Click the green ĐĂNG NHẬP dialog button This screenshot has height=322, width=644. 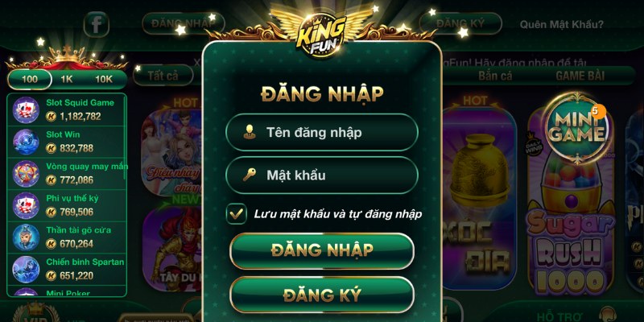pyautogui.click(x=322, y=250)
